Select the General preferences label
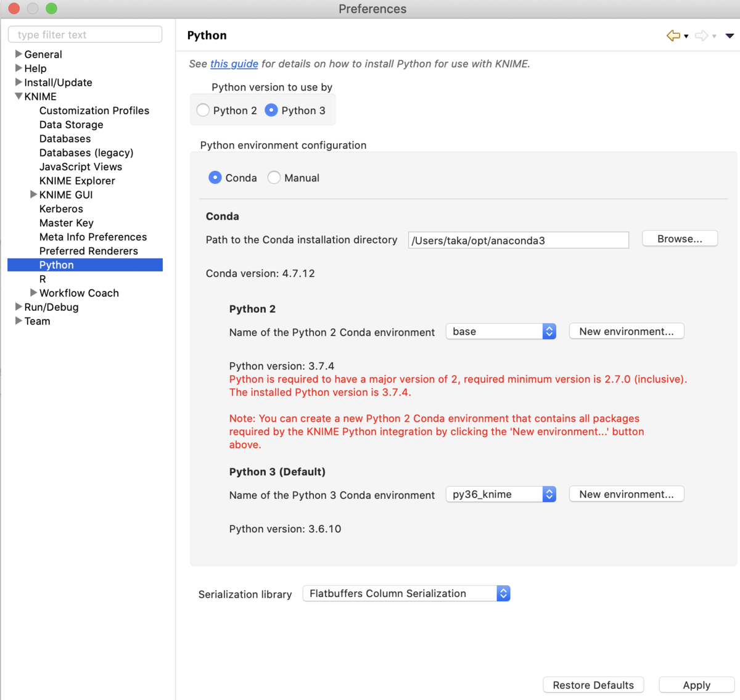 point(43,54)
